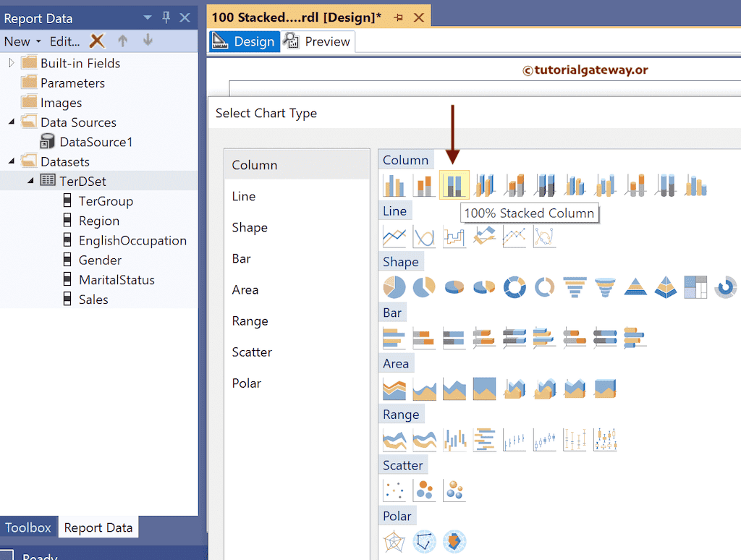Image resolution: width=741 pixels, height=560 pixels.
Task: Select the Tree Map chart icon
Action: [x=695, y=287]
